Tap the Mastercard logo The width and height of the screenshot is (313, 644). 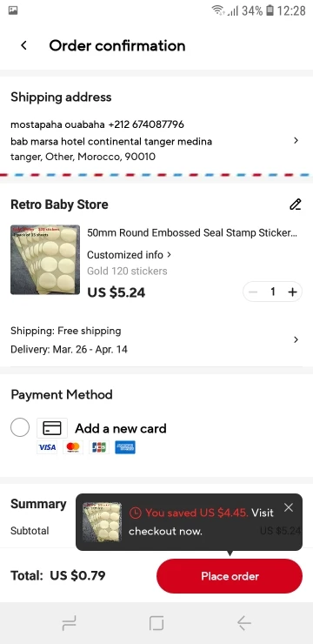[x=73, y=447]
